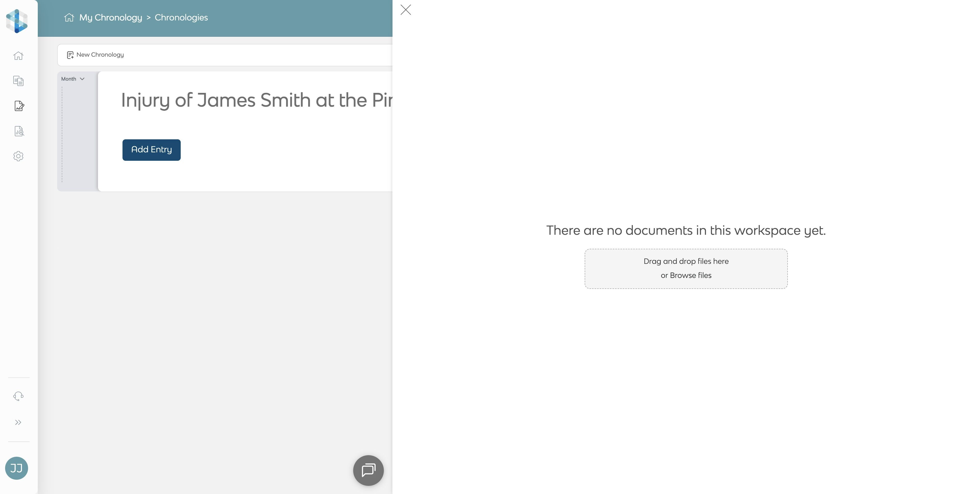
Task: Click the breadcrumb home icon
Action: coord(69,18)
